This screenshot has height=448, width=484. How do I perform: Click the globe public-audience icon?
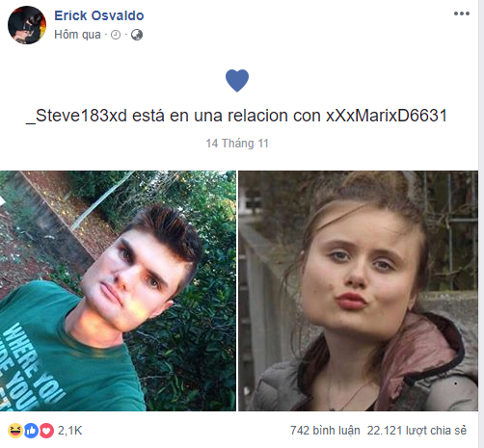coord(137,35)
